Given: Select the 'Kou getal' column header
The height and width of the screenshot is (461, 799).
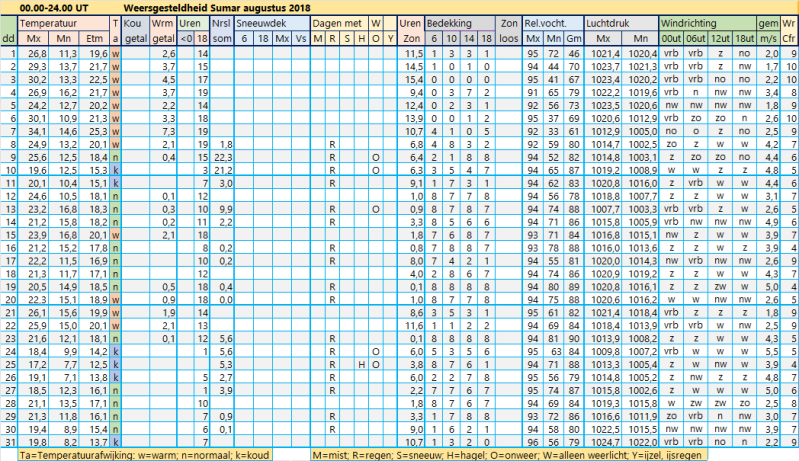Looking at the screenshot, I should (137, 29).
